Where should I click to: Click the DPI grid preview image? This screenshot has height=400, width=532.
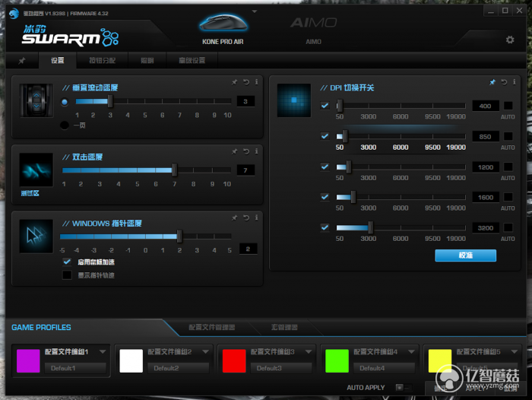tap(294, 100)
